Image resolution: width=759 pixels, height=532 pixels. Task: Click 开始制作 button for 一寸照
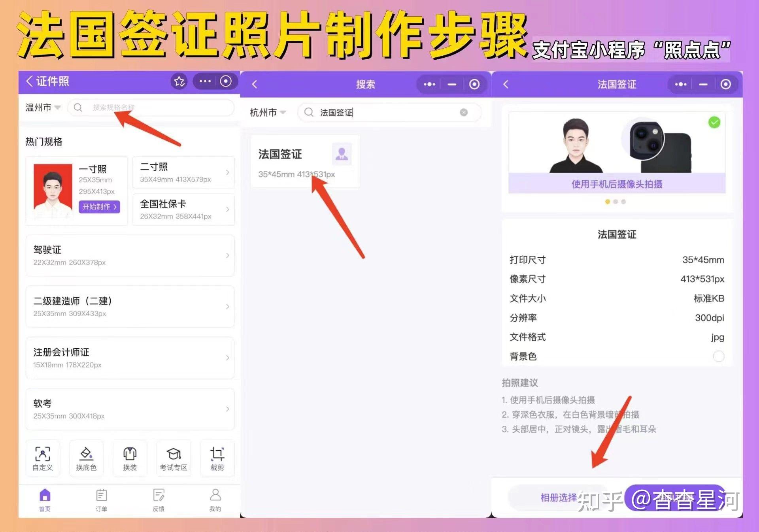pyautogui.click(x=99, y=207)
